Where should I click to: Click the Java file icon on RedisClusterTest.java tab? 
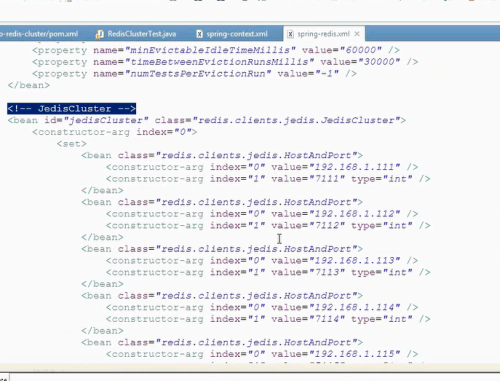coord(100,34)
